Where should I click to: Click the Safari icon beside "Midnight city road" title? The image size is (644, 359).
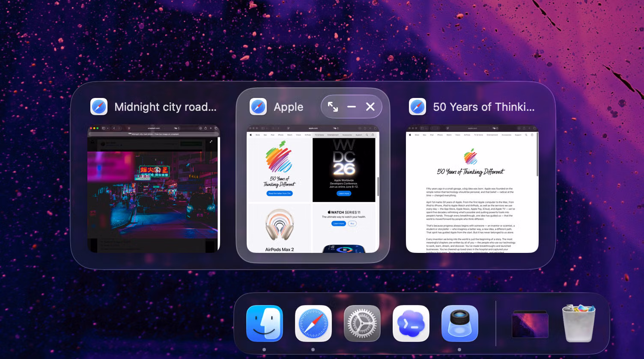[99, 107]
